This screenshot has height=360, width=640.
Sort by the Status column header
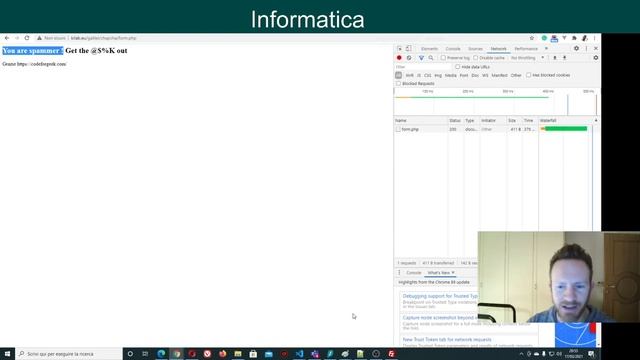[456, 120]
